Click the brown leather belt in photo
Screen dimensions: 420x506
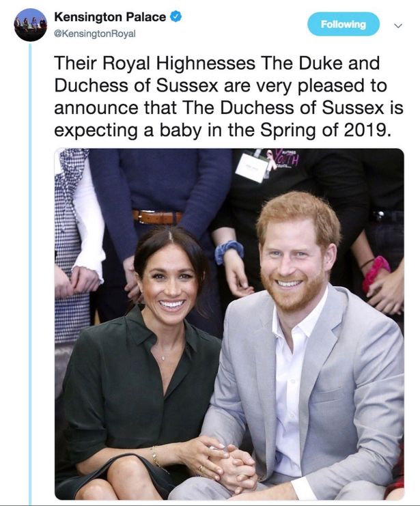coord(158,218)
